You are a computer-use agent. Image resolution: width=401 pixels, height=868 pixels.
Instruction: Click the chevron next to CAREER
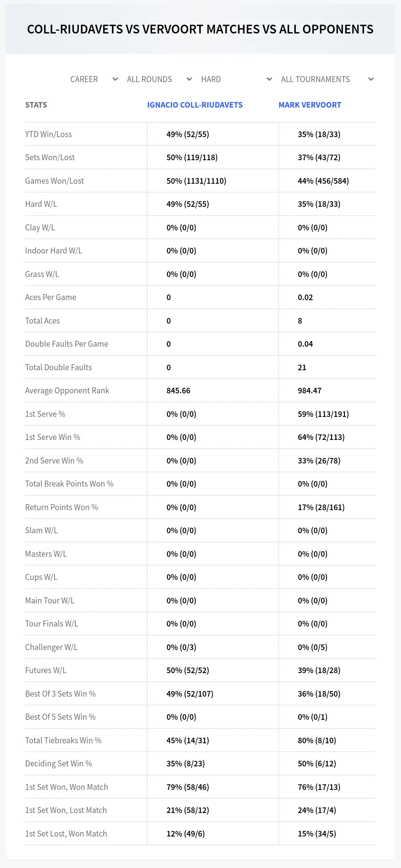pyautogui.click(x=115, y=79)
